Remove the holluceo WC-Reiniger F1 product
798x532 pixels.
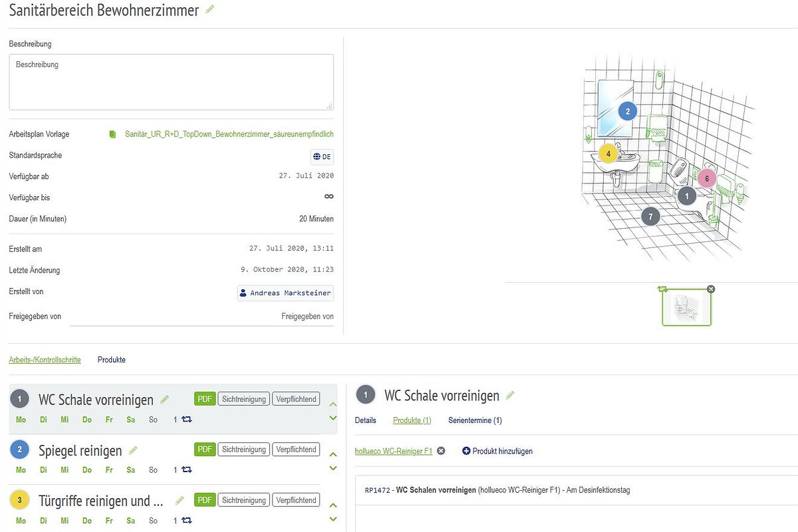point(441,451)
